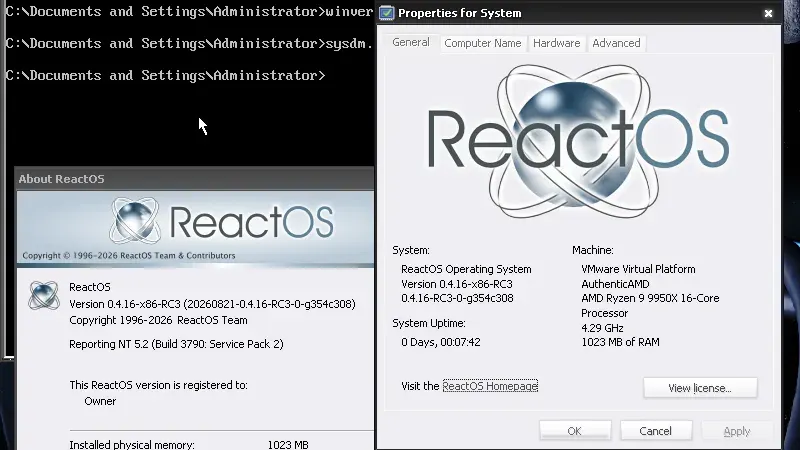Click the empty command prompt line in console
Screen dimensions: 800x450
click(165, 76)
